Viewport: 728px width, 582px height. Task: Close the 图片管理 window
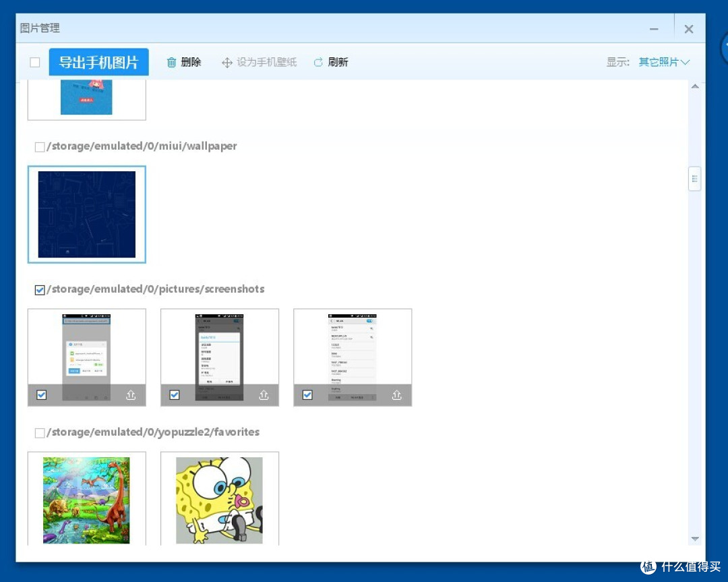[x=689, y=29]
